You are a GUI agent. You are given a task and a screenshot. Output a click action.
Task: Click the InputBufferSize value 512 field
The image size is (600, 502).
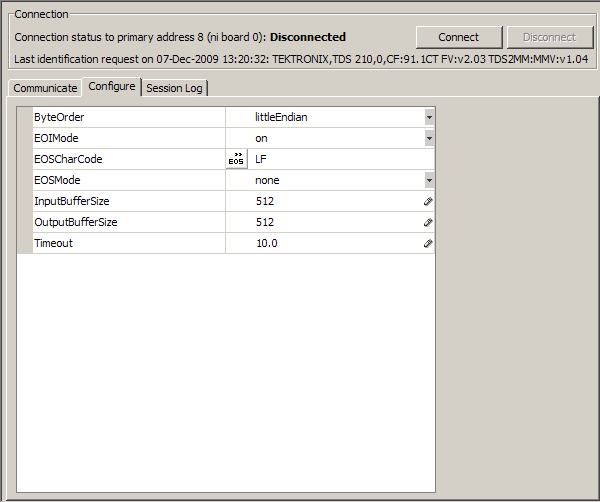335,201
